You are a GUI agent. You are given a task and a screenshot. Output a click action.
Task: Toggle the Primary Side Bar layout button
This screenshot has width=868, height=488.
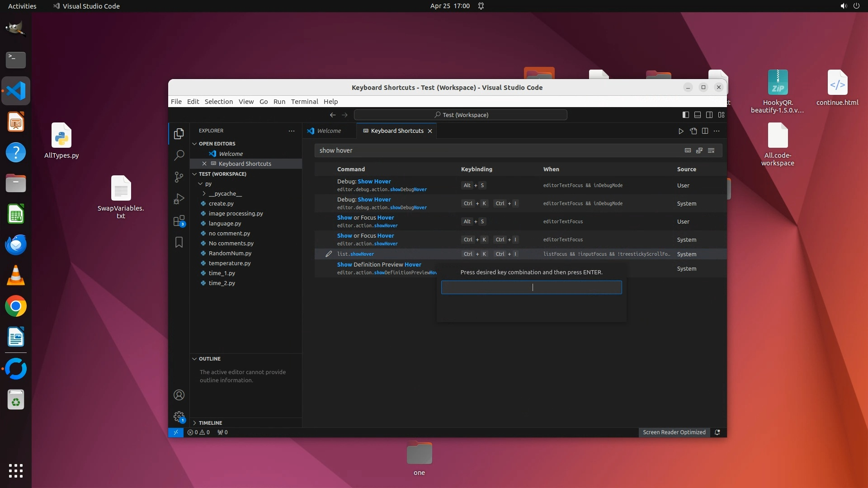(x=686, y=115)
